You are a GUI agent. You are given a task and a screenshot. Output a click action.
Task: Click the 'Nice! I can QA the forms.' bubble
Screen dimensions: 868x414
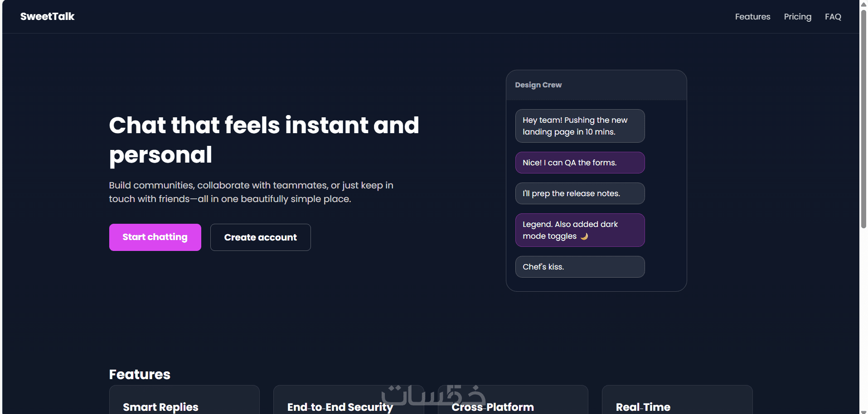pyautogui.click(x=580, y=163)
